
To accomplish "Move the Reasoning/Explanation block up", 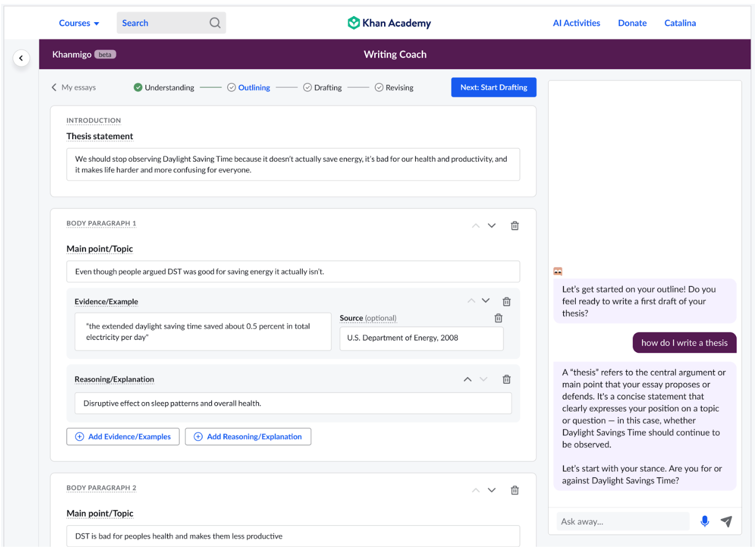I will tap(468, 379).
